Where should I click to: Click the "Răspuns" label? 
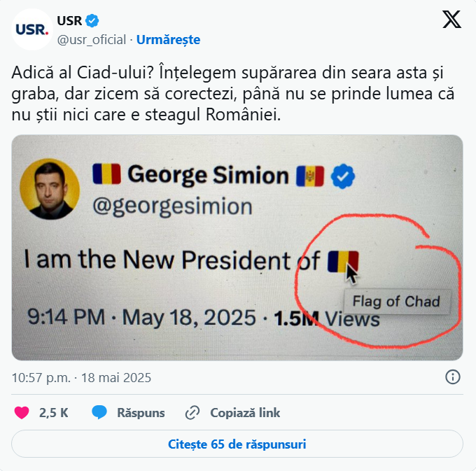[x=141, y=413]
